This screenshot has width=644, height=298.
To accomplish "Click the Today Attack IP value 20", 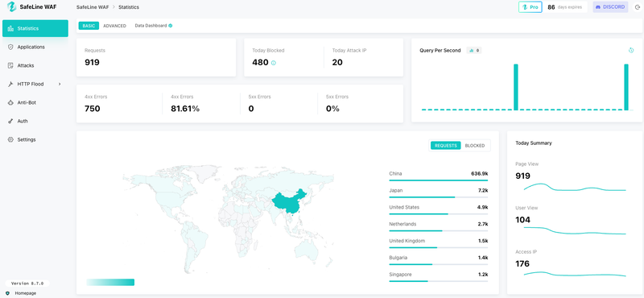I will point(337,63).
